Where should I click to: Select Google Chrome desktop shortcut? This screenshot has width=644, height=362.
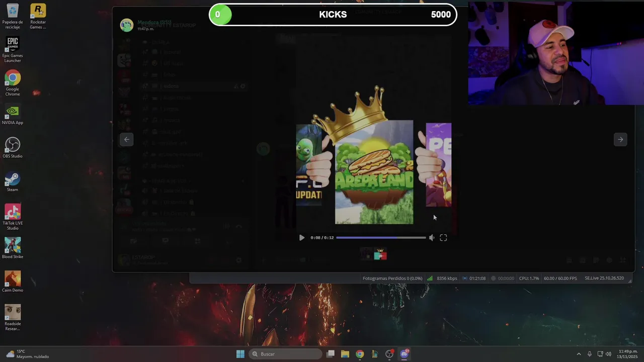tap(13, 83)
